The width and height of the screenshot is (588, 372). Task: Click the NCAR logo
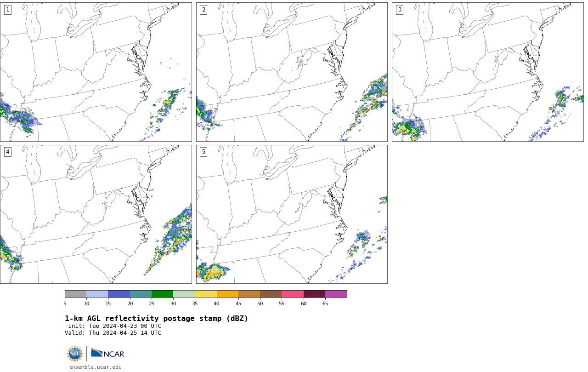point(107,353)
